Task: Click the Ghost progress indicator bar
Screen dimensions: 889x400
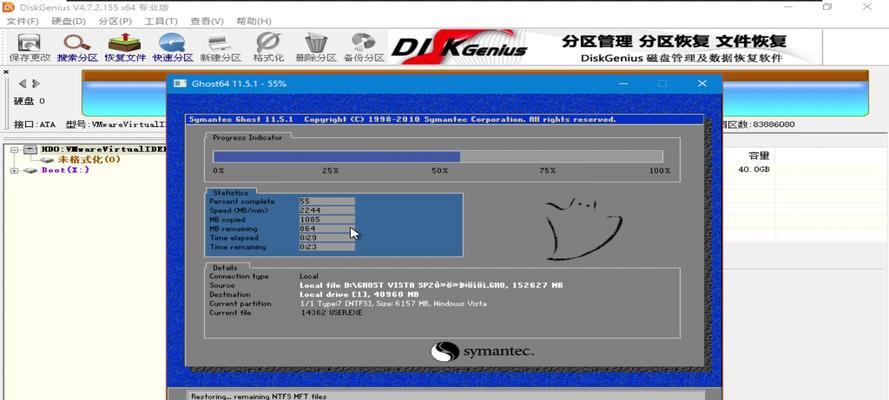Action: [438, 157]
